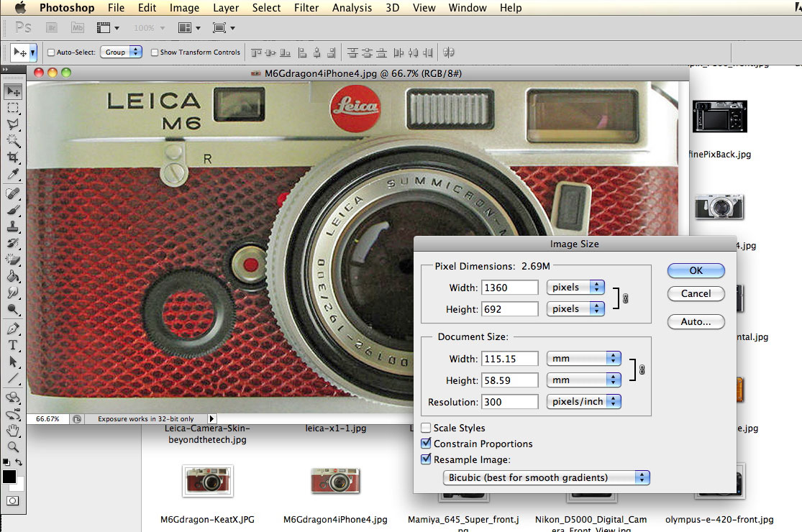
Task: Select the Paint Bucket tool
Action: (x=13, y=276)
